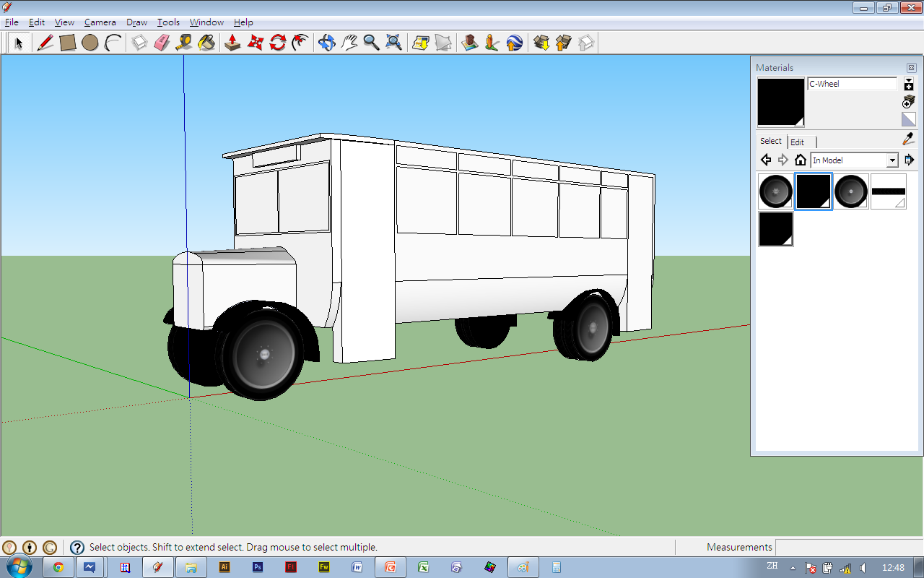924x578 pixels.
Task: Click the material name field C-Wheel
Action: [x=851, y=84]
